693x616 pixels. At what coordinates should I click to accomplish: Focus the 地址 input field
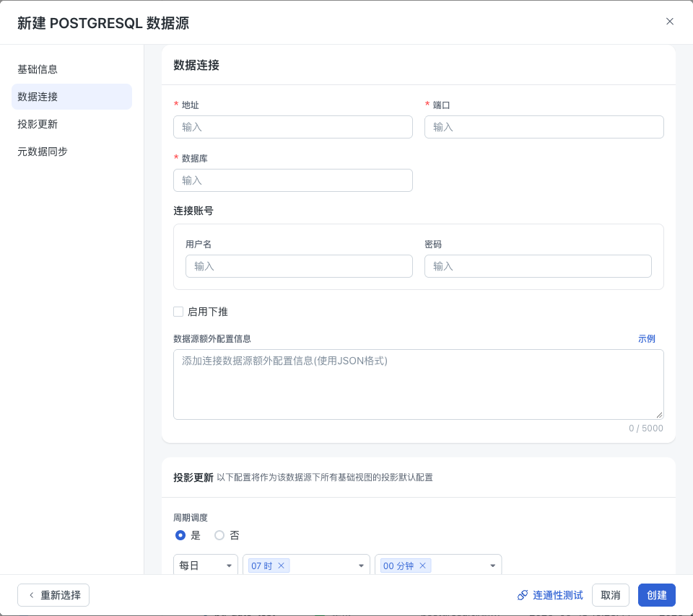(x=293, y=127)
